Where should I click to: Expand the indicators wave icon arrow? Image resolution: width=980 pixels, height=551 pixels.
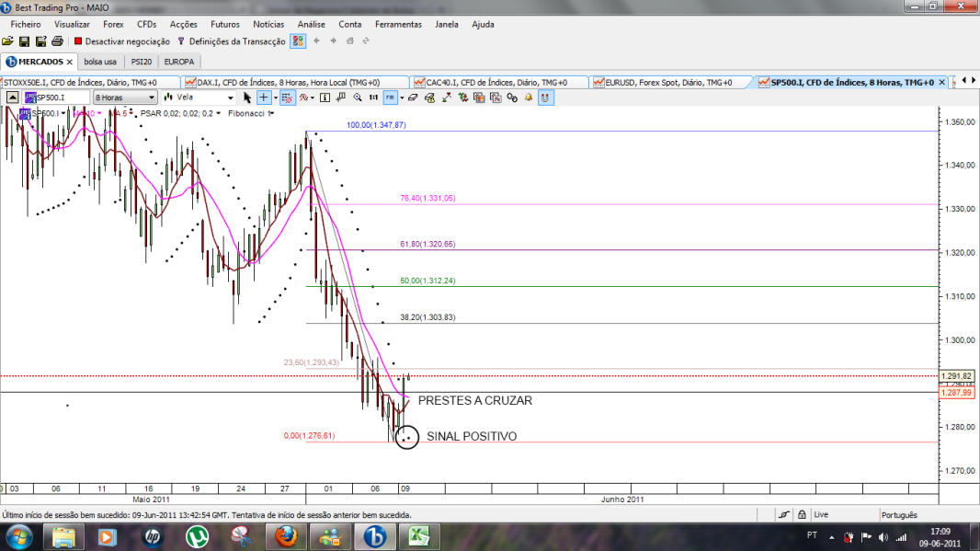[x=313, y=98]
